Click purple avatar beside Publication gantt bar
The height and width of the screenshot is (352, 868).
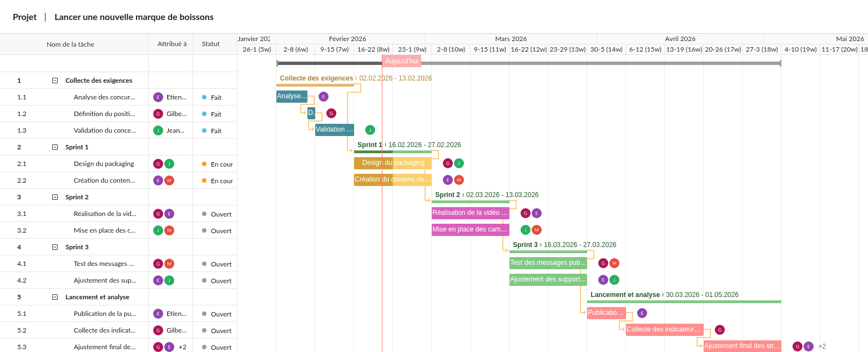tap(642, 313)
